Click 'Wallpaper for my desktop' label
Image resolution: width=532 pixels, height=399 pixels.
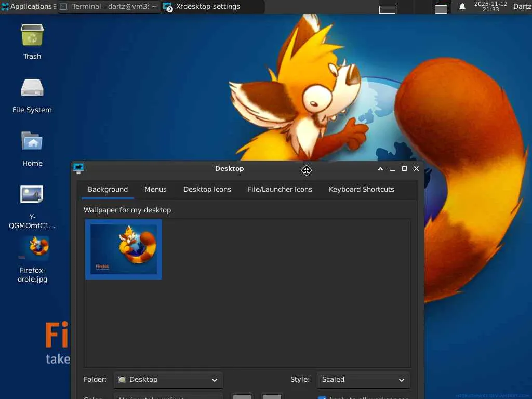[x=127, y=210]
